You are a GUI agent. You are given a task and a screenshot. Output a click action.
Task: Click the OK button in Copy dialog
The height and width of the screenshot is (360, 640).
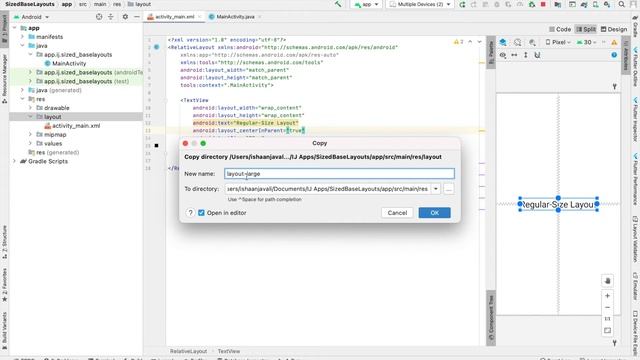click(x=434, y=213)
